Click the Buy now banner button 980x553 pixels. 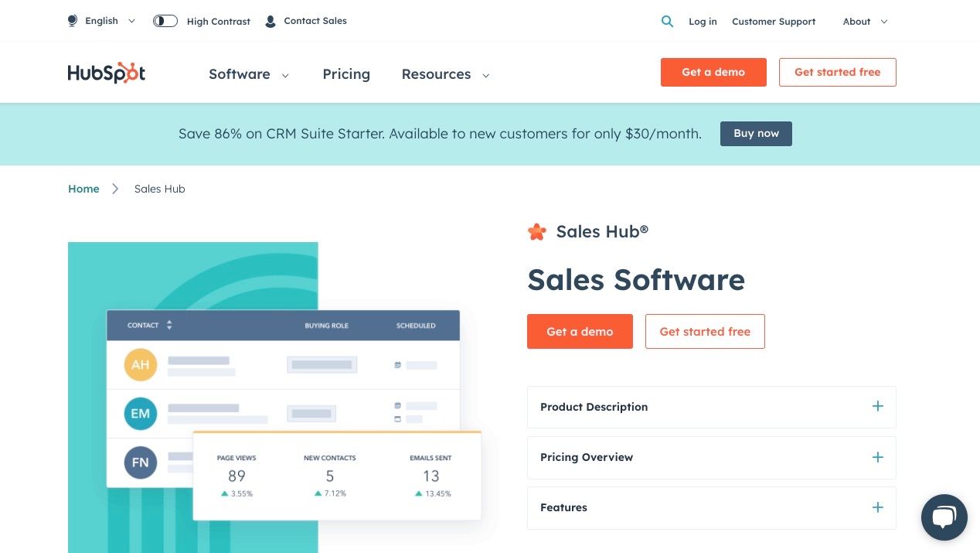click(756, 133)
